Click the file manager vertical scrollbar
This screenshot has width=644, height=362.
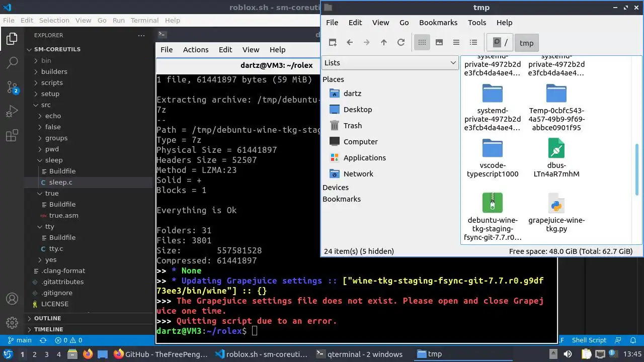pyautogui.click(x=637, y=171)
